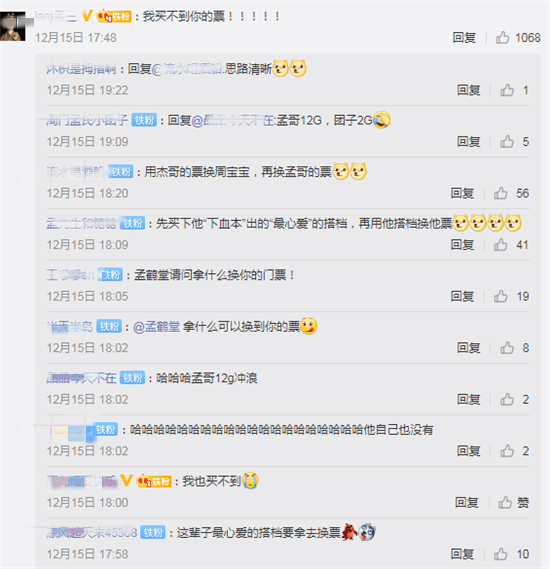Reply to the 18:09 comment about 搭档
550x569 pixels.
(462, 245)
